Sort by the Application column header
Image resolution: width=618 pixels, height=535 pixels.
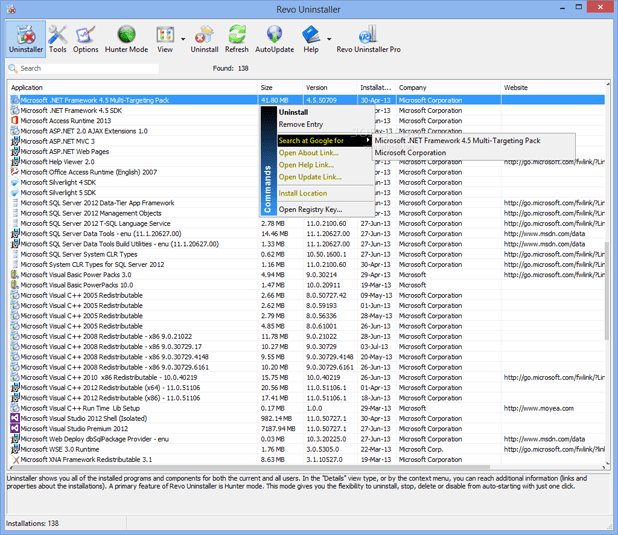(x=133, y=88)
